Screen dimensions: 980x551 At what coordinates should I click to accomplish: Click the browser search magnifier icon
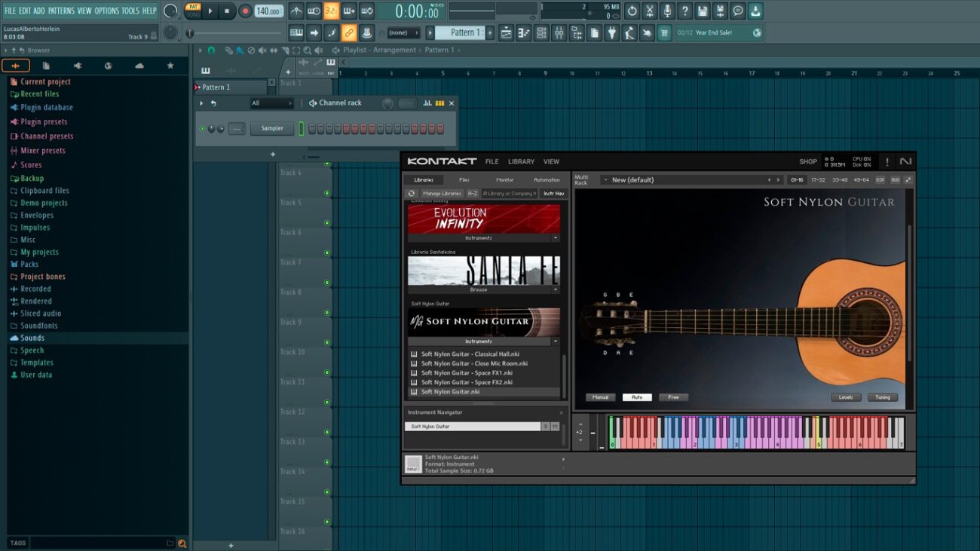181,543
